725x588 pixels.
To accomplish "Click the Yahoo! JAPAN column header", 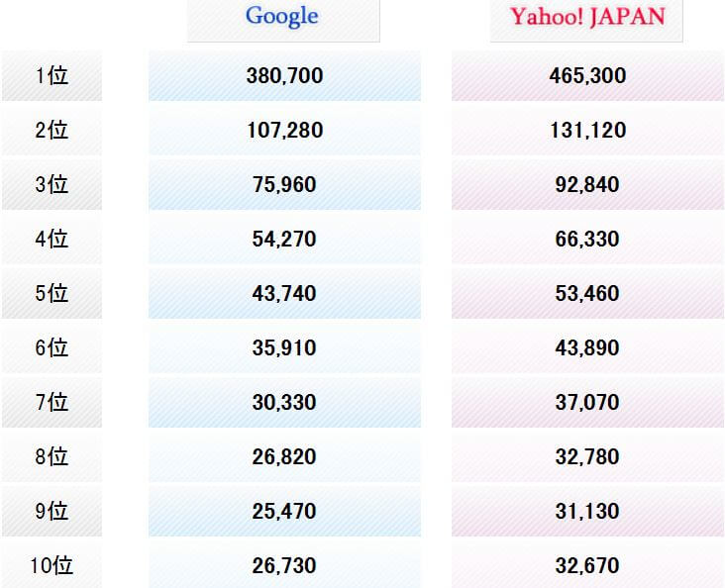I will pos(586,19).
